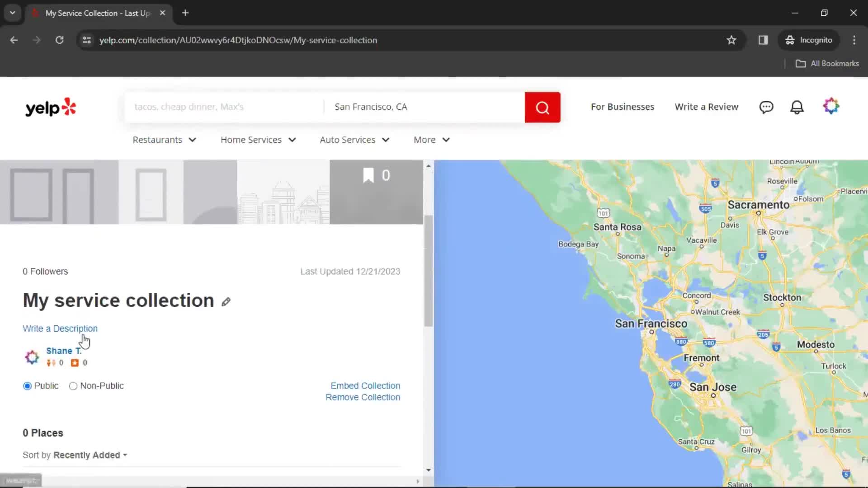
Task: Open Chrome three-dot menu
Action: pos(854,40)
